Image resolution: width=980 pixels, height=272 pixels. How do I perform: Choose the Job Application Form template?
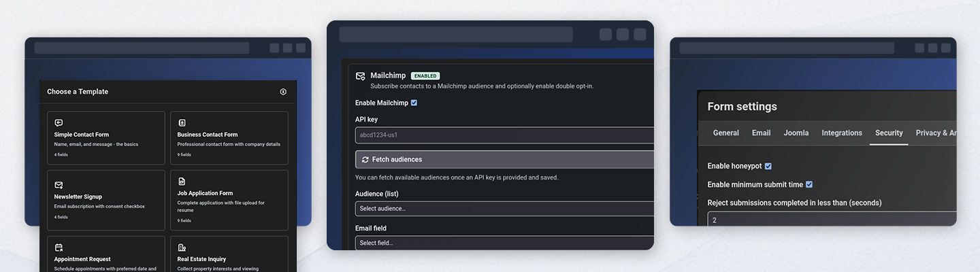[x=229, y=200]
